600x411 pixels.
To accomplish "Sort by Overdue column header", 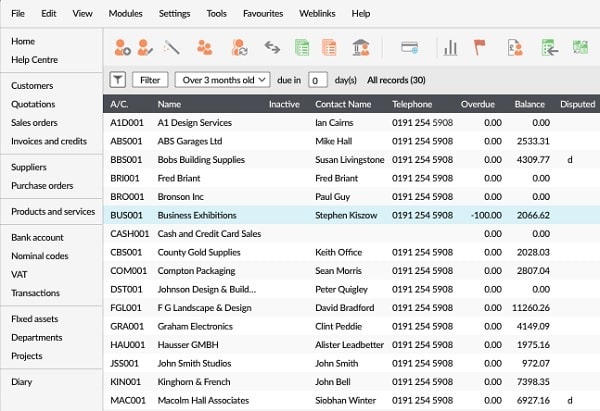I will (x=478, y=104).
